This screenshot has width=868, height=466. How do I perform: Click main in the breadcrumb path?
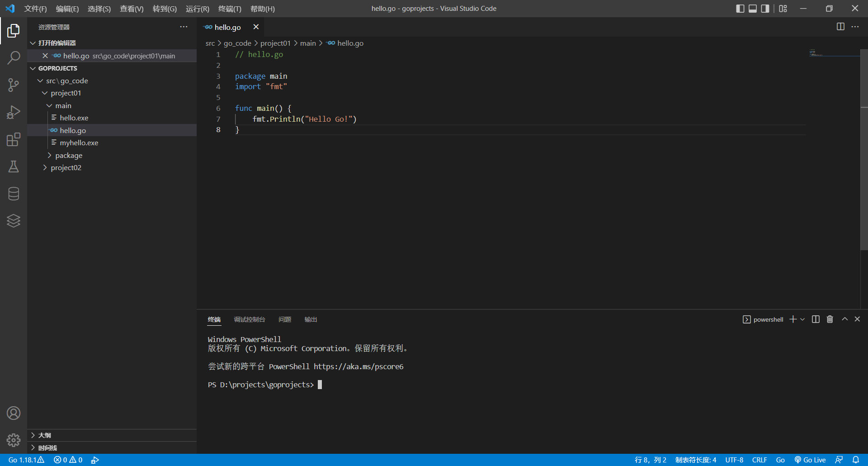point(308,43)
